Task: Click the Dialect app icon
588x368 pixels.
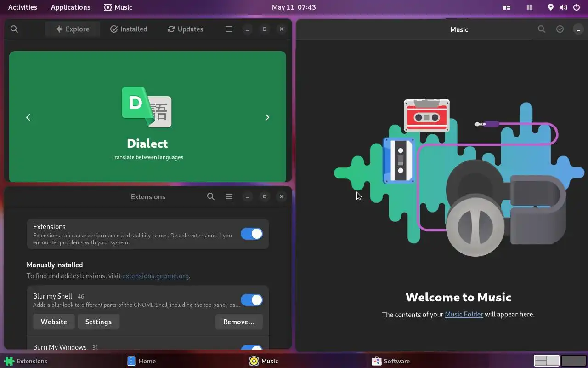Action: (x=147, y=107)
